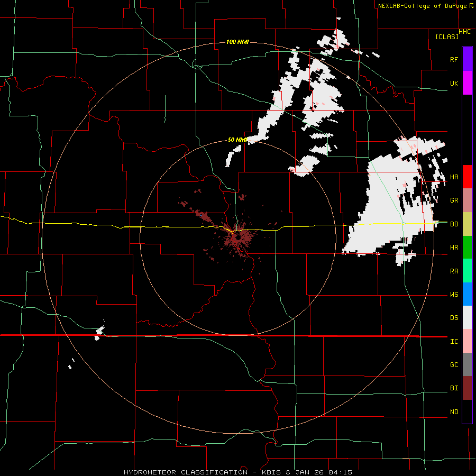The image size is (476, 476).
Task: Click the UK legend label
Action: coord(454,83)
